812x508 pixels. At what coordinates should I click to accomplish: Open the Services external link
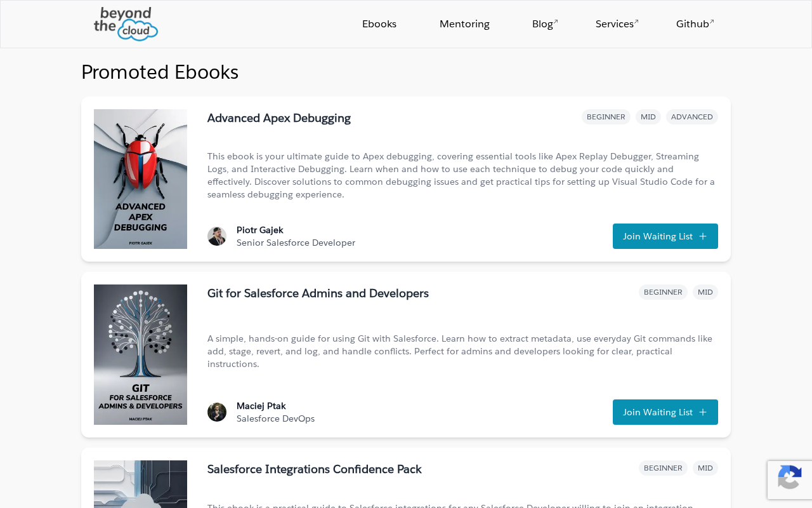click(617, 24)
